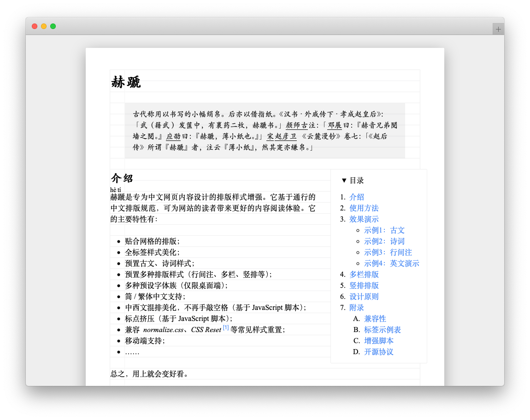Go to 效果演示 section link
The height and width of the screenshot is (420, 530).
[x=364, y=219]
